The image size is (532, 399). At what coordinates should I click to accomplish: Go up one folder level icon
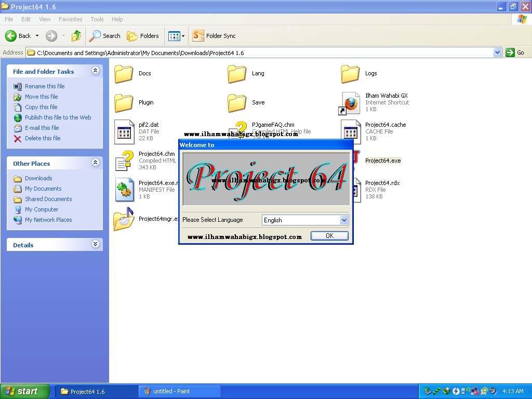point(76,36)
